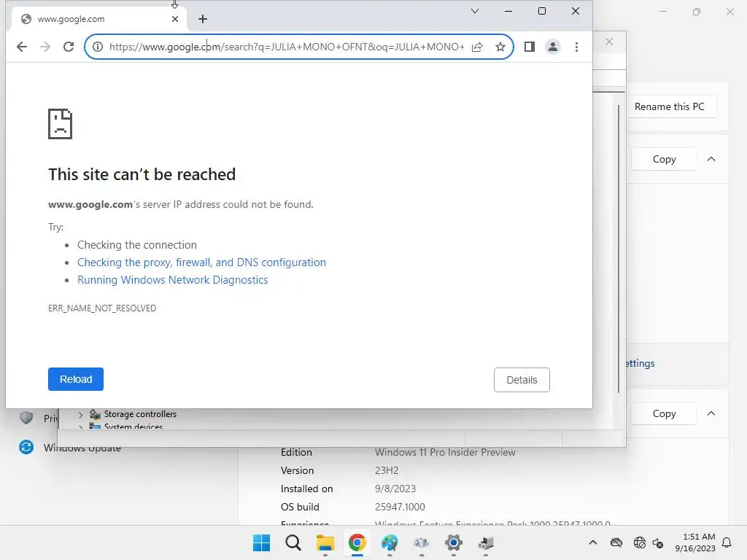The width and height of the screenshot is (747, 560).
Task: Open Windows Update in Settings sidebar
Action: click(x=82, y=448)
